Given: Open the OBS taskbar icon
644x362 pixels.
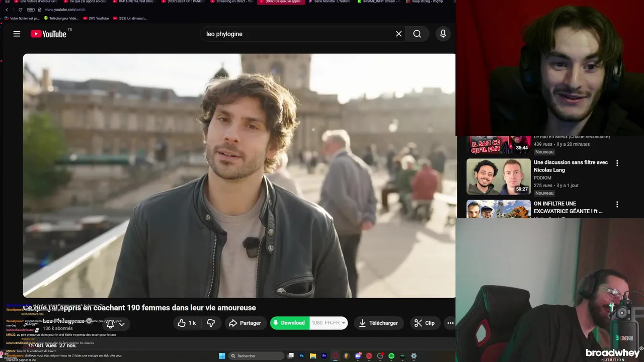Looking at the screenshot, I should tap(380, 356).
